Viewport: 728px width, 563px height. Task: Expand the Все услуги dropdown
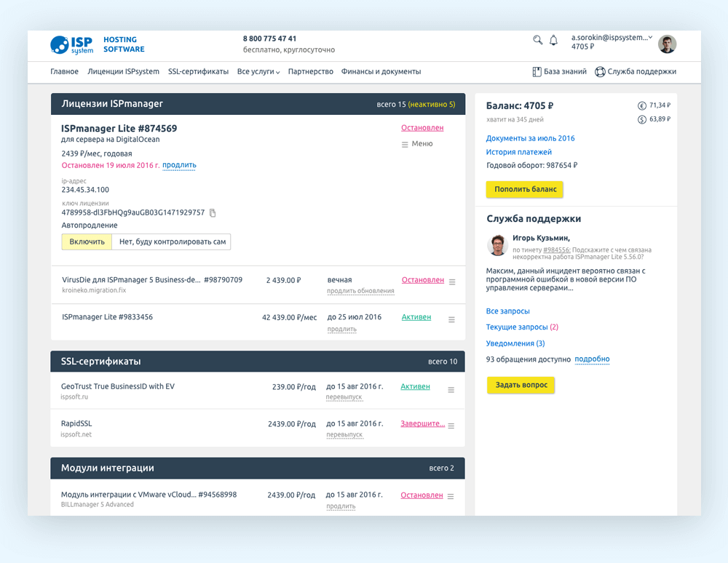256,71
